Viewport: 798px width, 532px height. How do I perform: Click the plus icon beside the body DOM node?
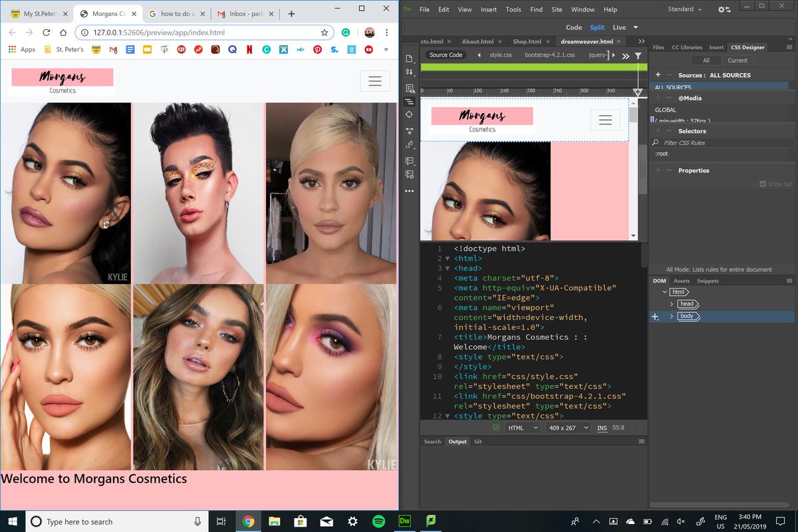[x=655, y=317]
